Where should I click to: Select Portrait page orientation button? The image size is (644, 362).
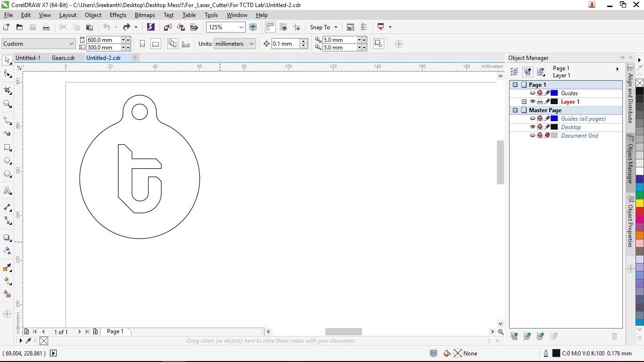tap(142, 44)
